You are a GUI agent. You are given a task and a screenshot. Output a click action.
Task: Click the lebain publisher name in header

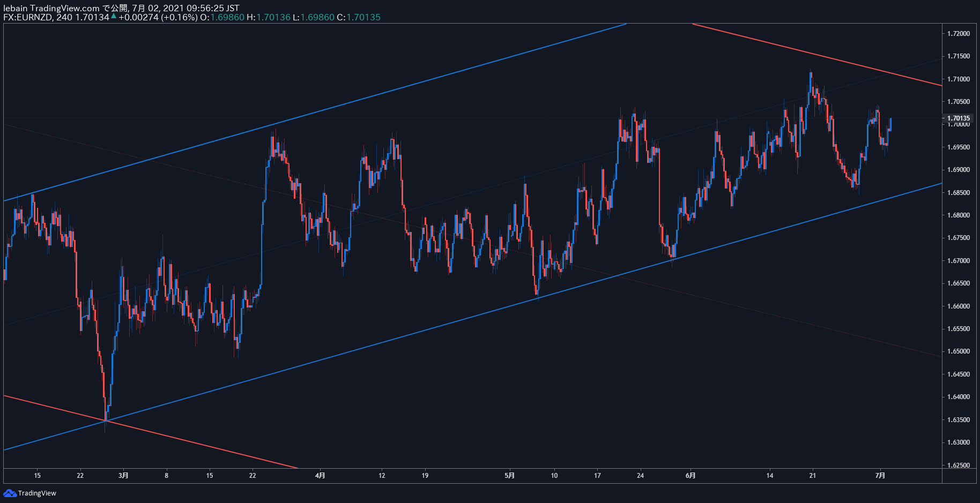click(x=15, y=8)
